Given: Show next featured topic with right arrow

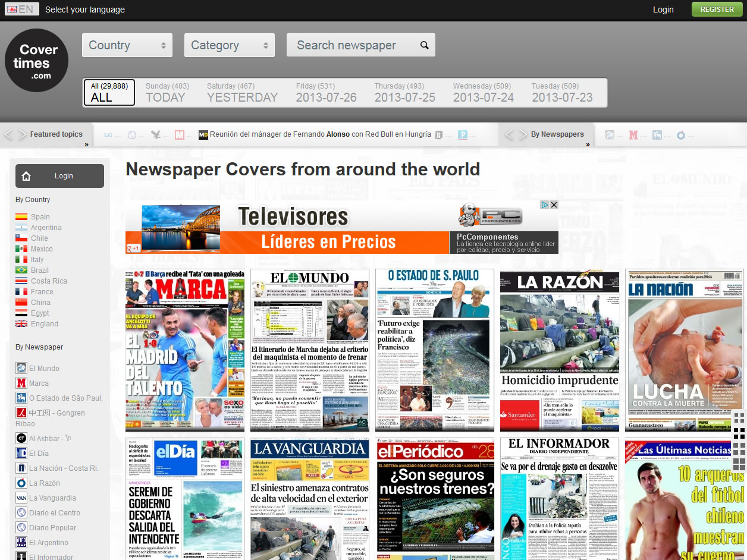Looking at the screenshot, I should coord(23,135).
